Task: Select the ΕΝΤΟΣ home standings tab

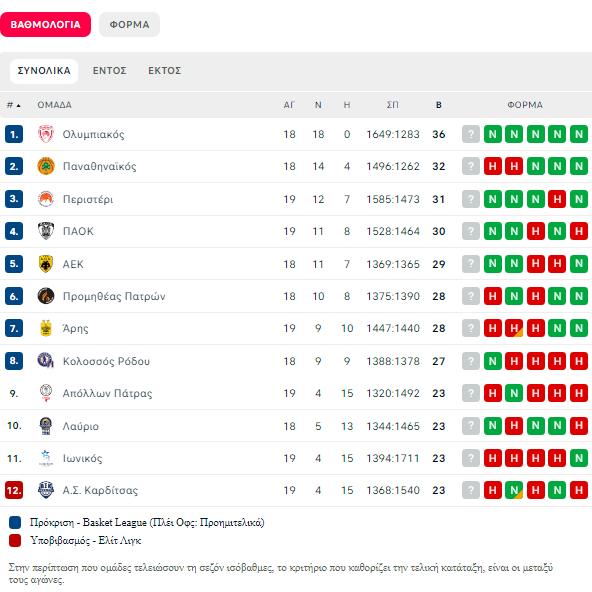Action: coord(109,71)
